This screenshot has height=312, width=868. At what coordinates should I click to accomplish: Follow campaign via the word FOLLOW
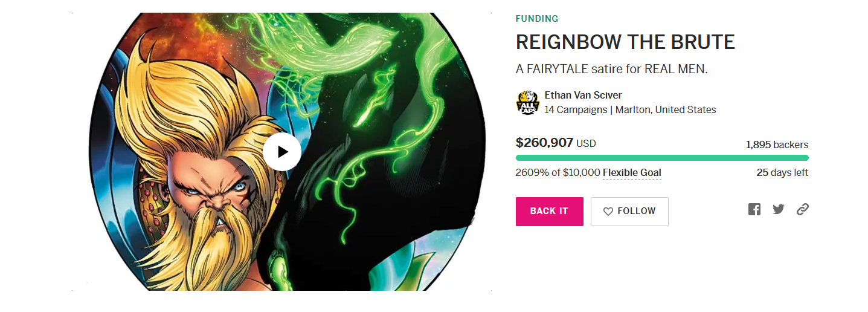pyautogui.click(x=637, y=211)
